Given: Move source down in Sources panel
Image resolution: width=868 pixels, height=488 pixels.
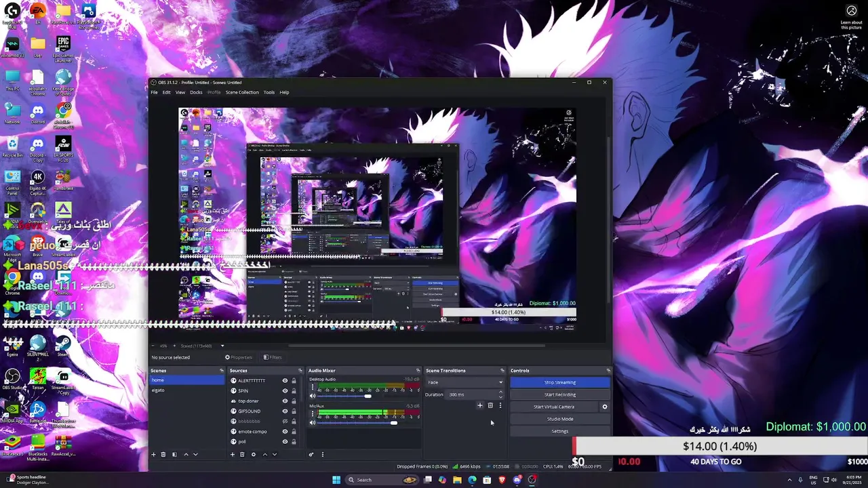Looking at the screenshot, I should (275, 454).
